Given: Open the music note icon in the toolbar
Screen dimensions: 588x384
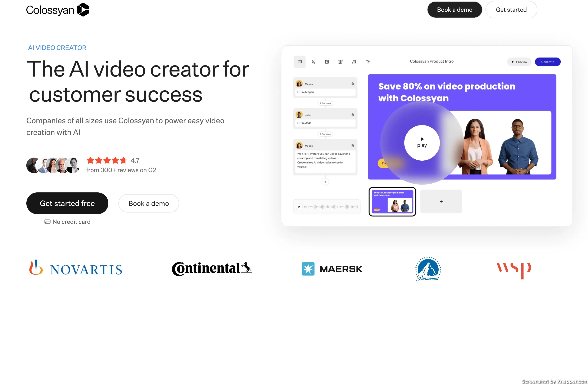Looking at the screenshot, I should click(354, 62).
